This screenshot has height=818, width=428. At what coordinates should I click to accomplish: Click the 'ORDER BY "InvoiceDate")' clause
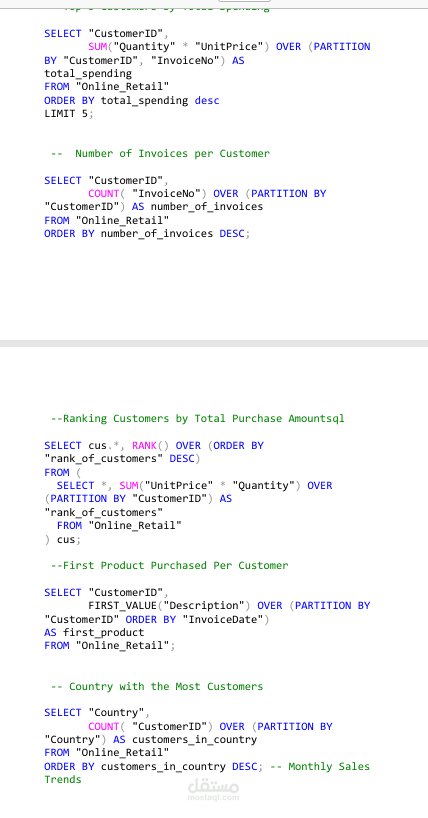[x=197, y=619]
